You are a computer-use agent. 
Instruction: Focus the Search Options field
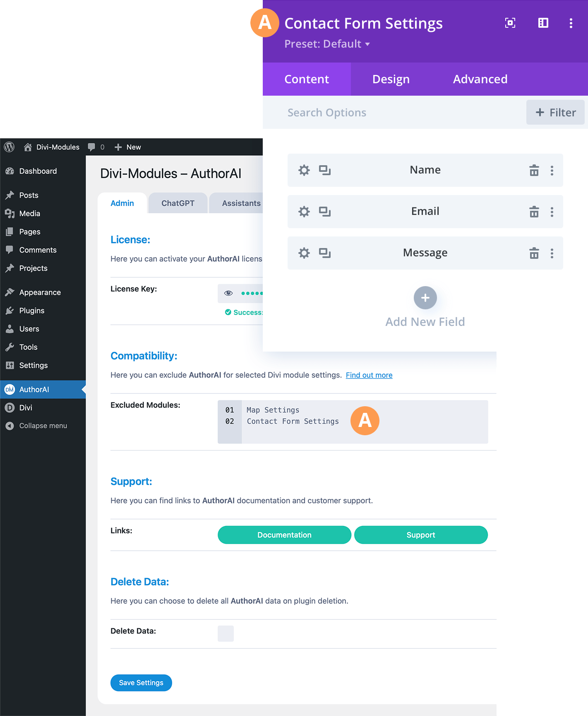tap(394, 113)
